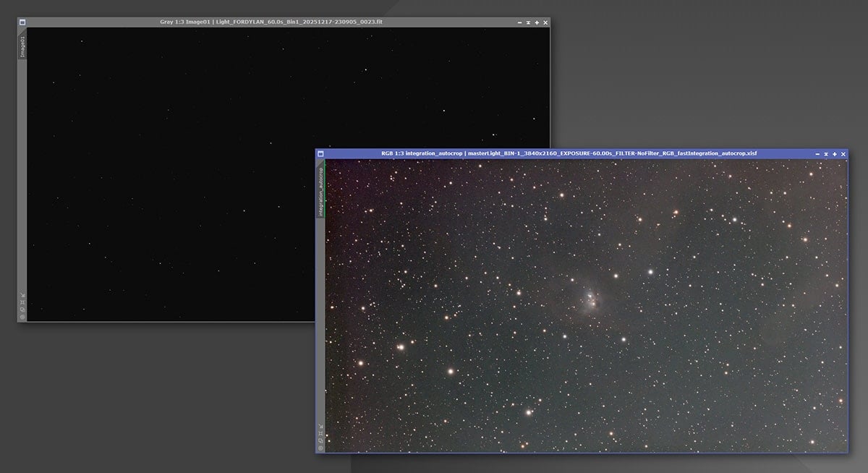Click the square frame icon in Image01's side strip
This screenshot has width=868, height=473.
(x=23, y=302)
